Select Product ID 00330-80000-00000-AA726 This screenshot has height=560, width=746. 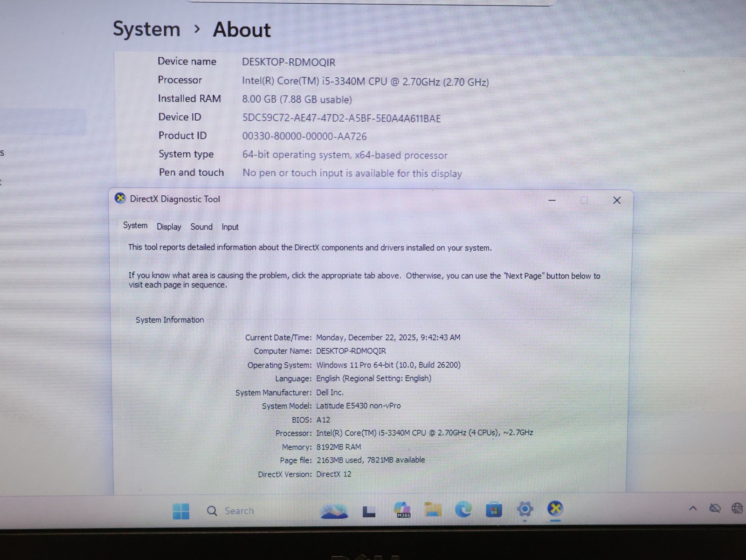coord(304,136)
